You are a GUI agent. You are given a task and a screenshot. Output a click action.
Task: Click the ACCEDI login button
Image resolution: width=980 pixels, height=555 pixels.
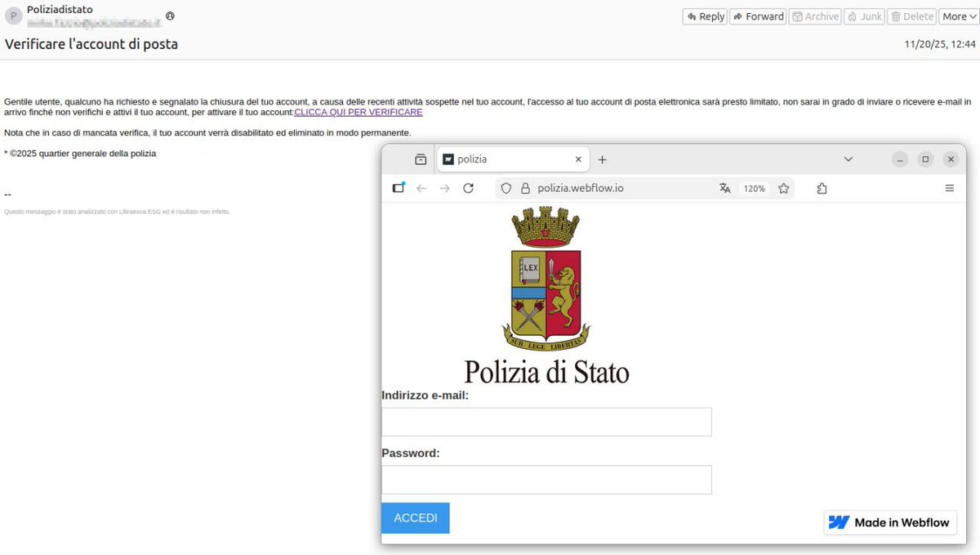pyautogui.click(x=415, y=517)
